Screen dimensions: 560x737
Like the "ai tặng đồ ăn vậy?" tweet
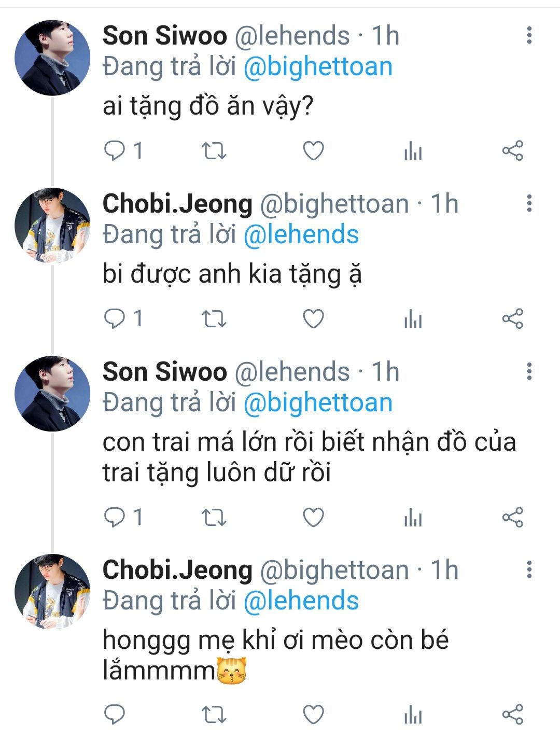(x=313, y=151)
